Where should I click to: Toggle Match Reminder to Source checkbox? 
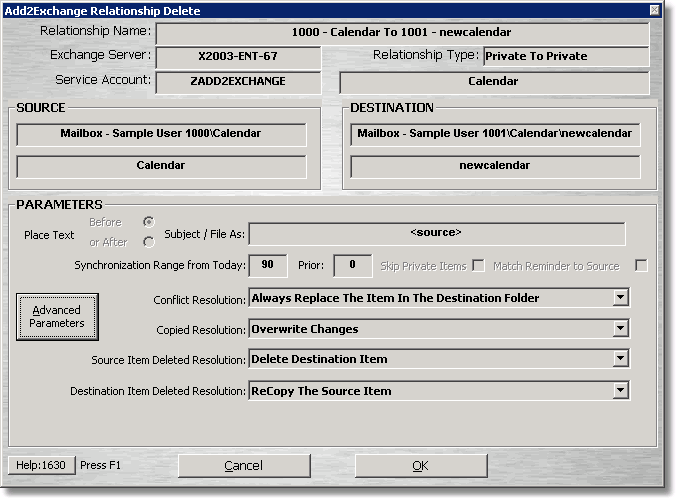(x=641, y=266)
